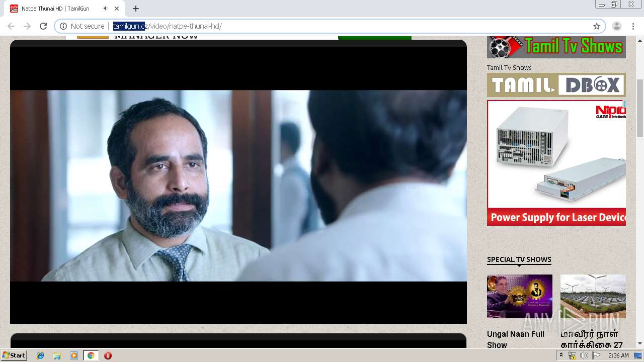Open the Tamil Tv Shows banner
The image size is (644, 362).
point(556,47)
